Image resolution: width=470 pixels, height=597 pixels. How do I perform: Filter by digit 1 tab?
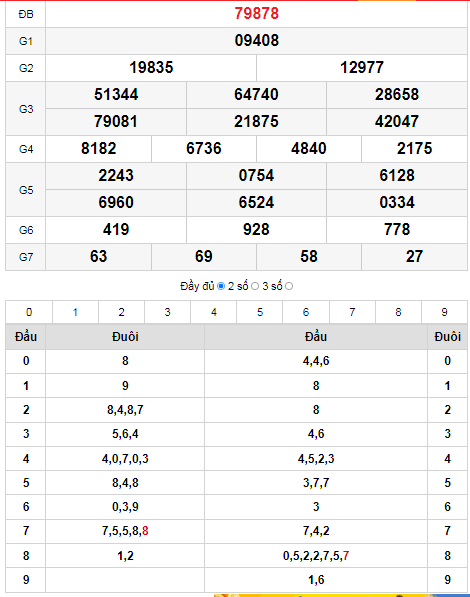click(x=75, y=312)
